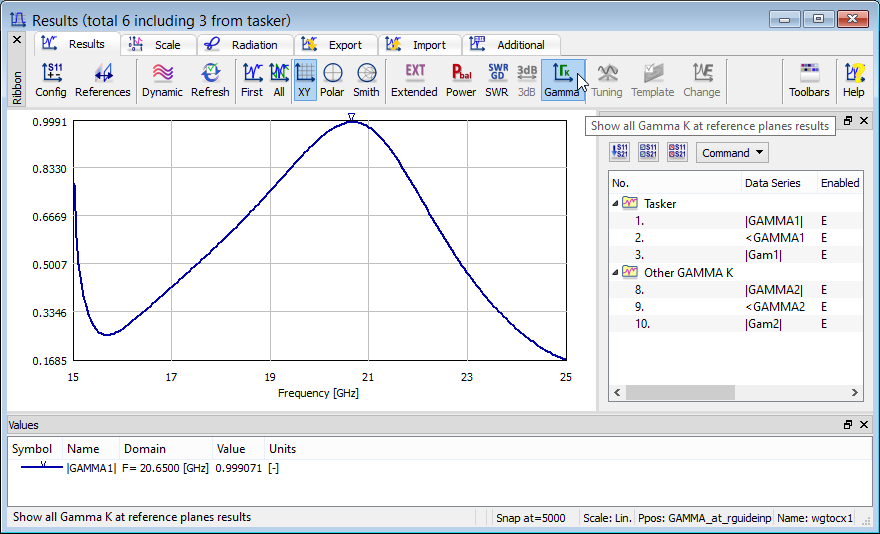Refresh the results display

coord(210,80)
